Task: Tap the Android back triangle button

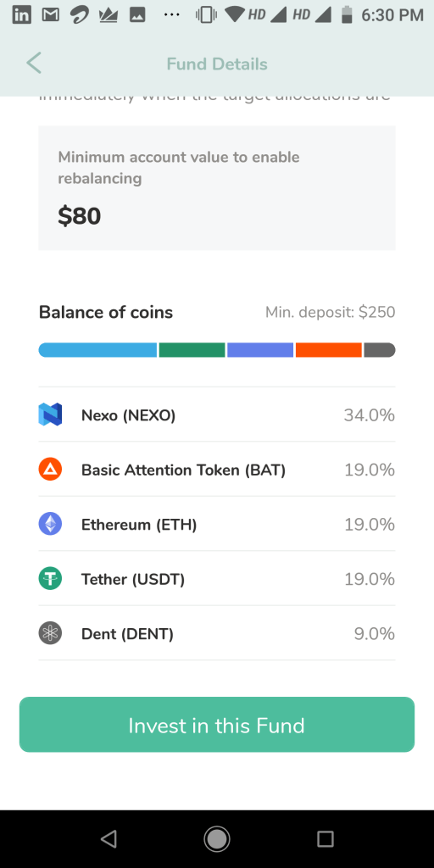Action: 108,839
